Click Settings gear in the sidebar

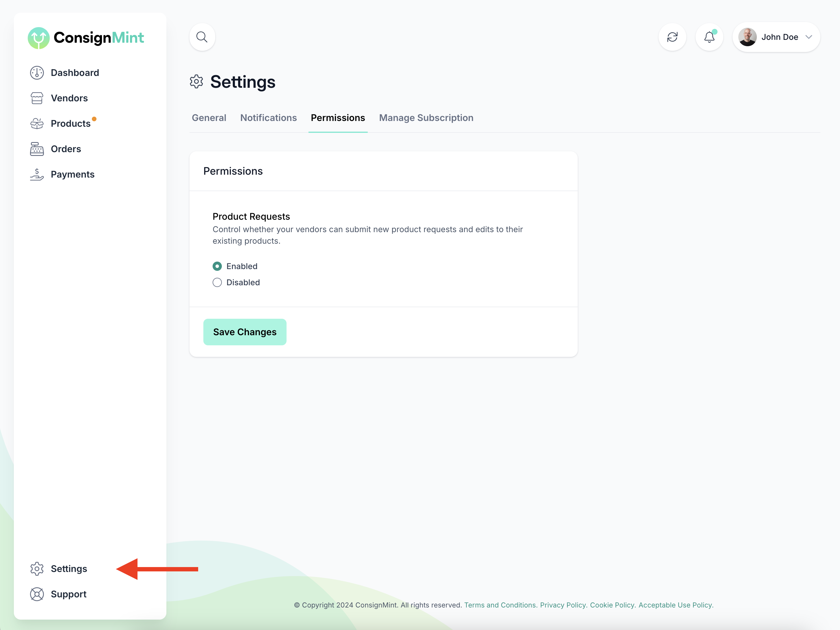click(x=37, y=569)
